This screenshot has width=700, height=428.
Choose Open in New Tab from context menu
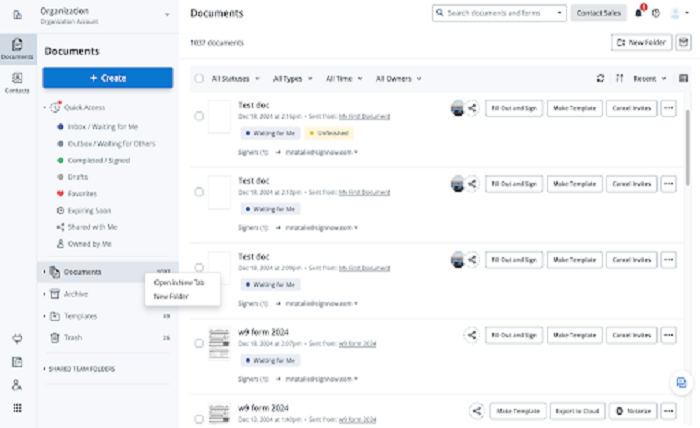click(x=179, y=283)
